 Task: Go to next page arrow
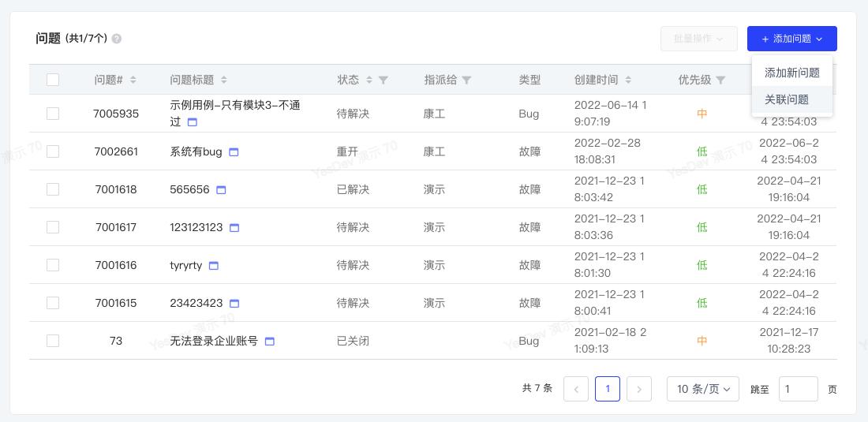click(639, 389)
